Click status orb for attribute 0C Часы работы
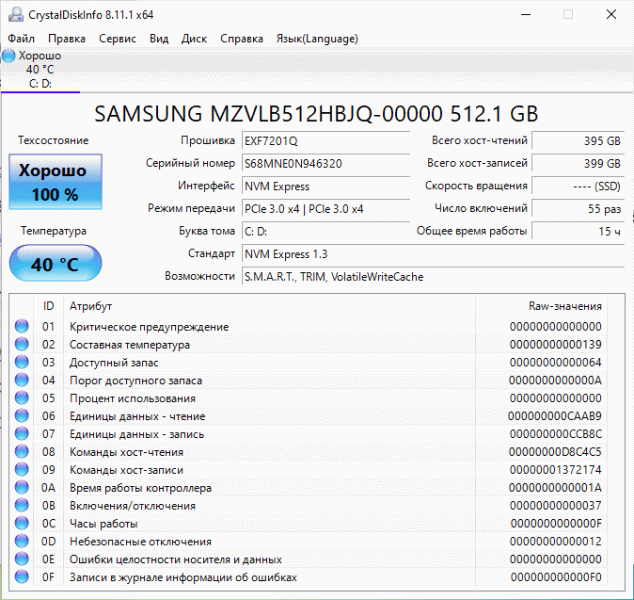Screen dimensions: 634x600 [21, 523]
